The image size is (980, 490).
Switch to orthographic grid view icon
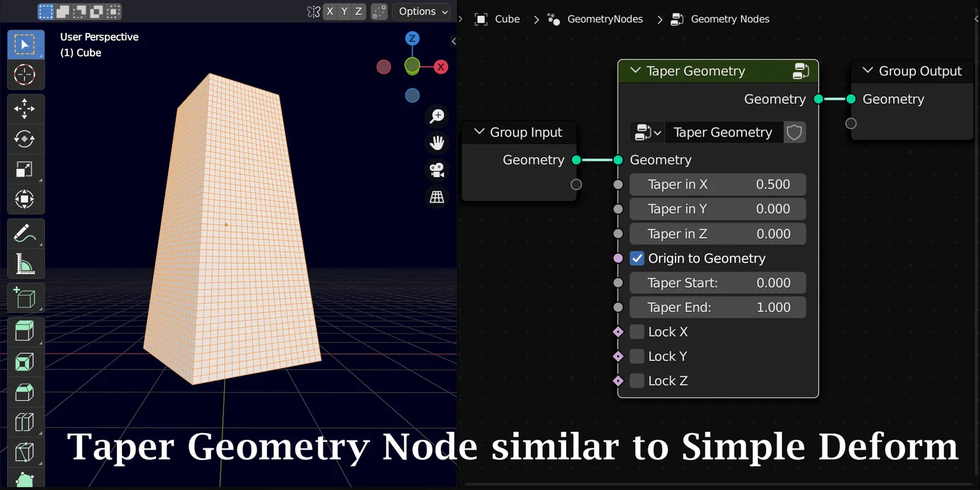(437, 197)
